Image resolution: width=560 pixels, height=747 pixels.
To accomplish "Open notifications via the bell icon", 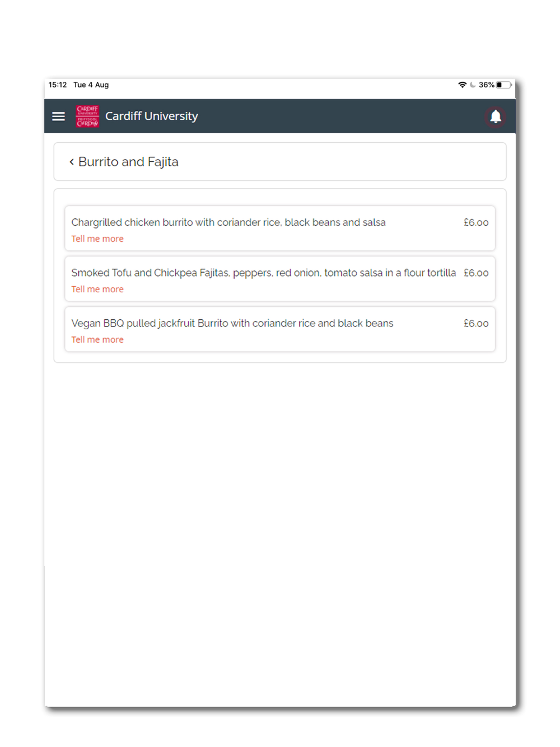I will click(496, 116).
